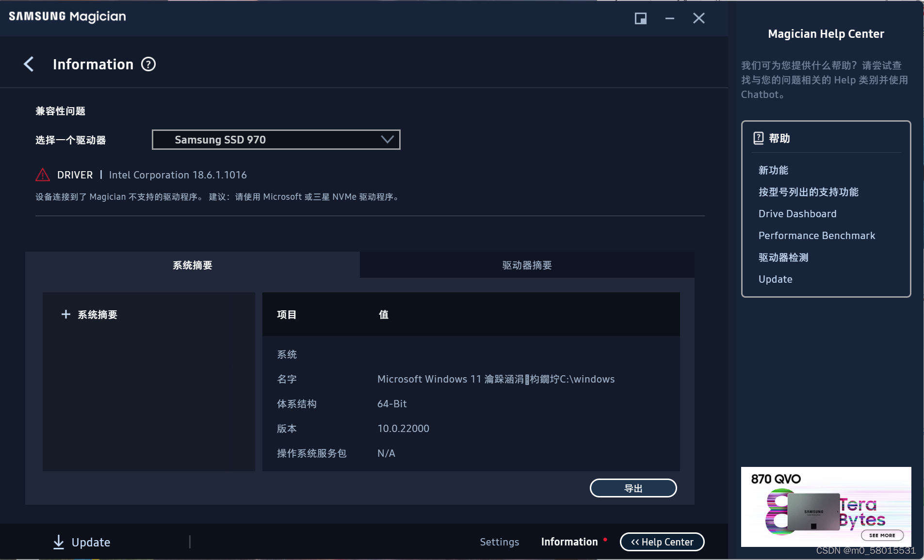The width and height of the screenshot is (924, 560).
Task: Click the Intel Corporation 18.6.1.1016 driver text
Action: (x=178, y=175)
